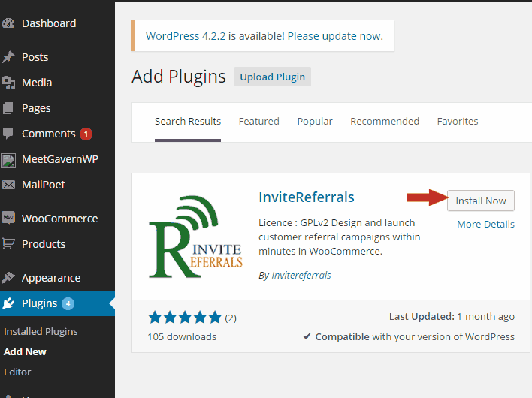Viewport: 532px width, 398px height.
Task: Click the InviteReferrals plugin logo
Action: [195, 237]
